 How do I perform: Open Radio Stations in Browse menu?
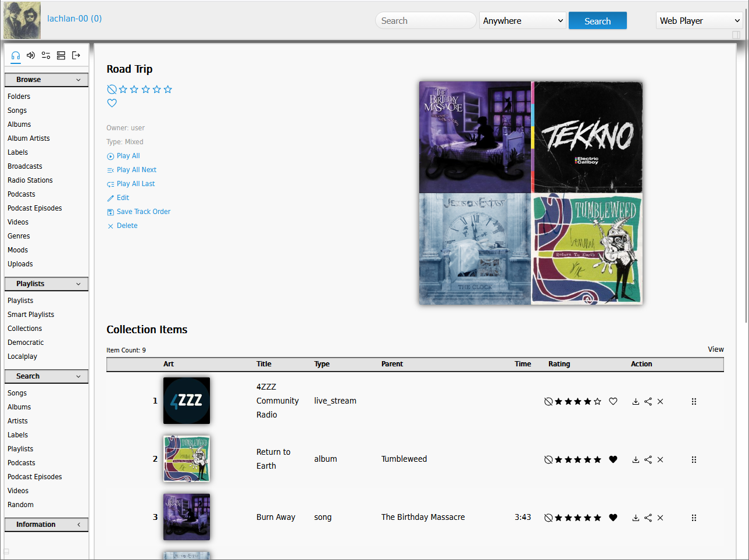(30, 180)
